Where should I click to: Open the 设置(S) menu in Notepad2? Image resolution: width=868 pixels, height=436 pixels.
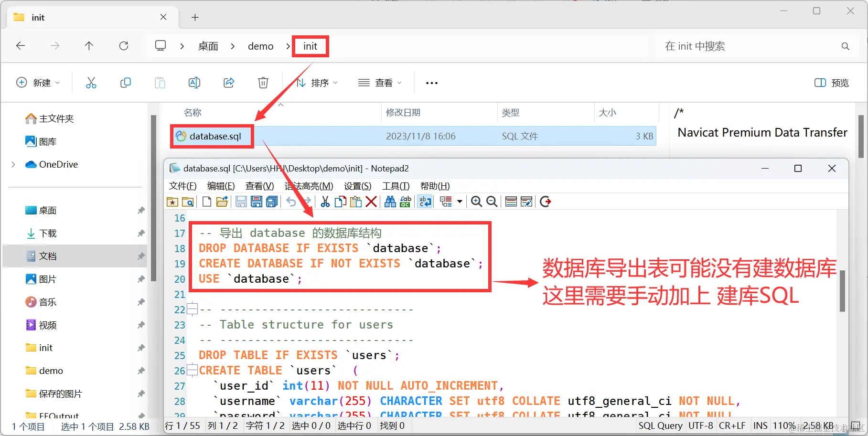[x=358, y=186]
